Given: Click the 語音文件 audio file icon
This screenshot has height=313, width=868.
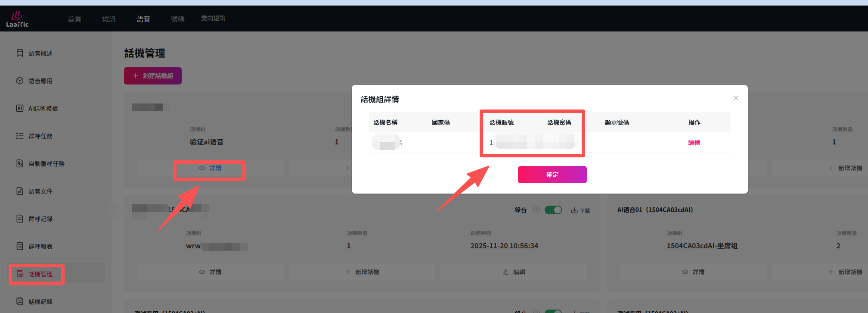Looking at the screenshot, I should [x=19, y=191].
